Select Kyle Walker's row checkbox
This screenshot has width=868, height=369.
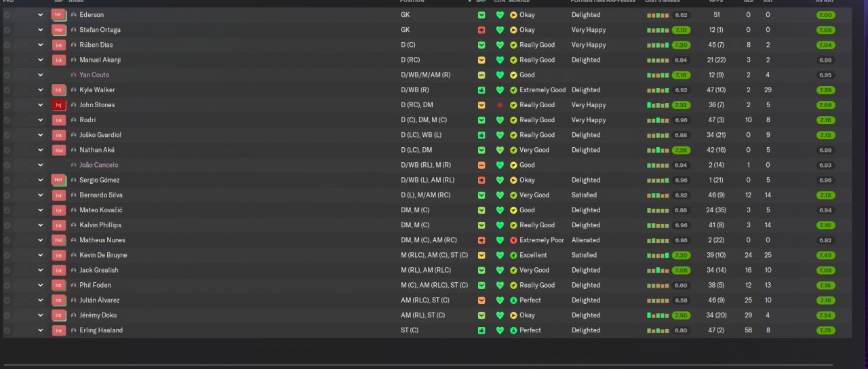[7, 90]
